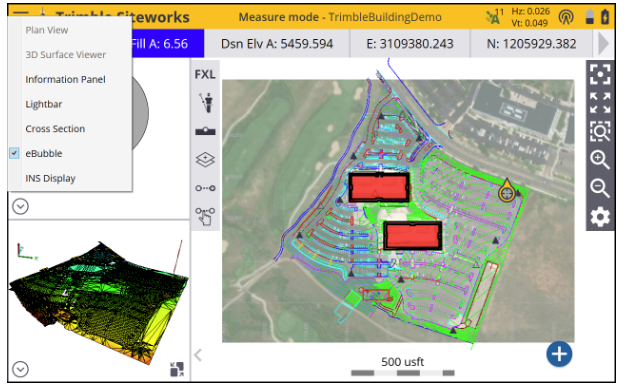
Task: Maximize the 3D surface view panel
Action: tap(177, 369)
